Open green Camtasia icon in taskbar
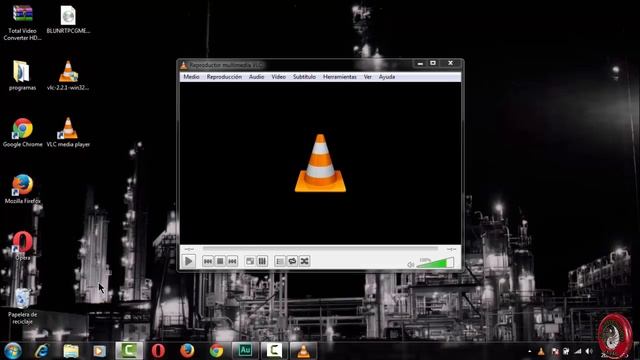This screenshot has height=360, width=640. pos(129,351)
